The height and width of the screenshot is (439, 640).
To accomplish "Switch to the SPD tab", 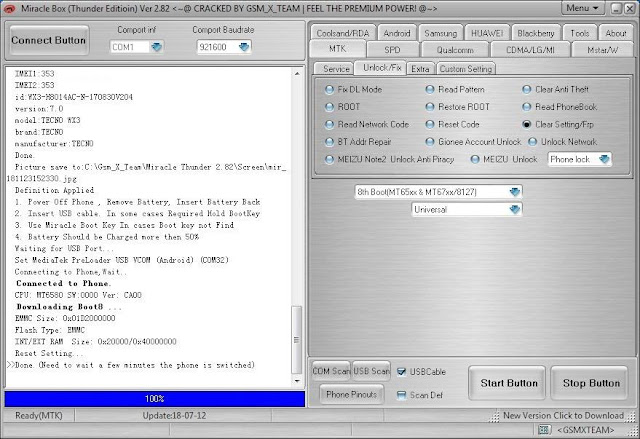I will pyautogui.click(x=392, y=50).
